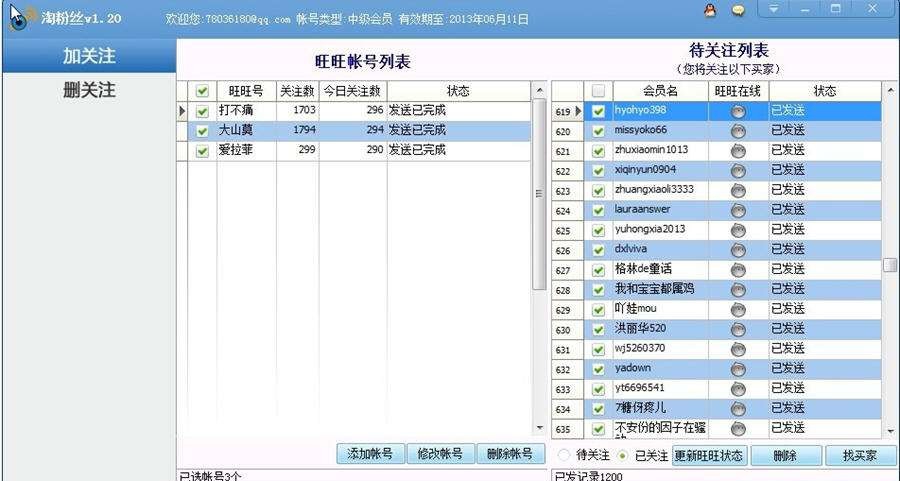This screenshot has width=900, height=481.
Task: Click account list scrollbar down arrow
Action: click(539, 428)
